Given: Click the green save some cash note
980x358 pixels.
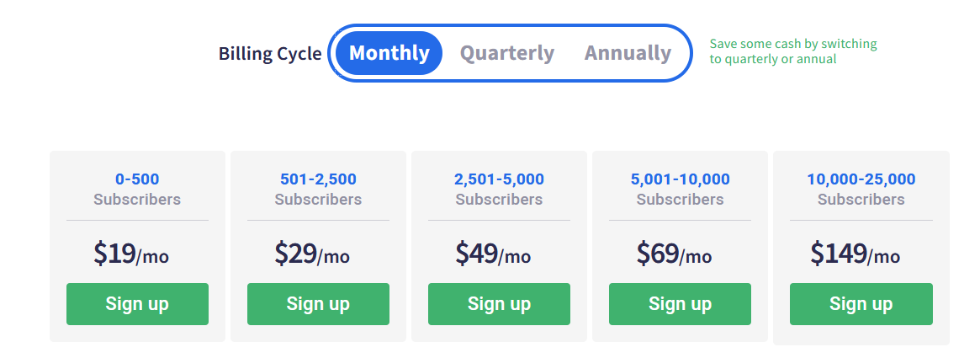Looking at the screenshot, I should point(793,51).
